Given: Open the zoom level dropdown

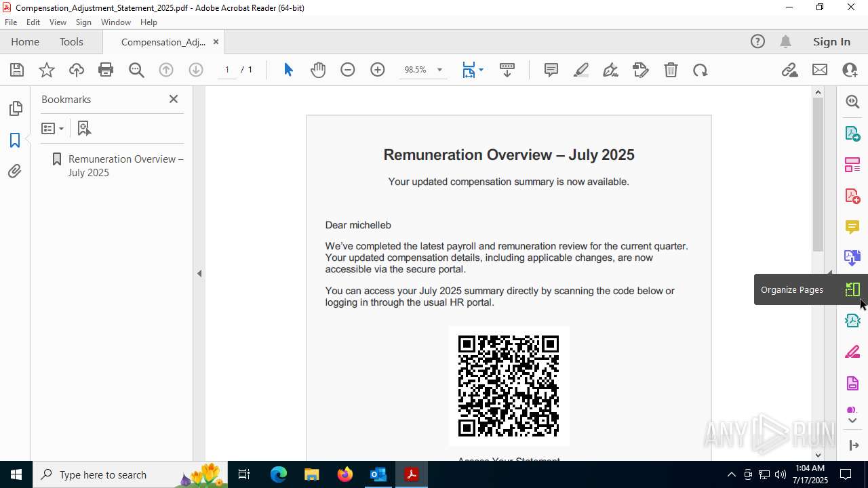Looking at the screenshot, I should coord(439,70).
